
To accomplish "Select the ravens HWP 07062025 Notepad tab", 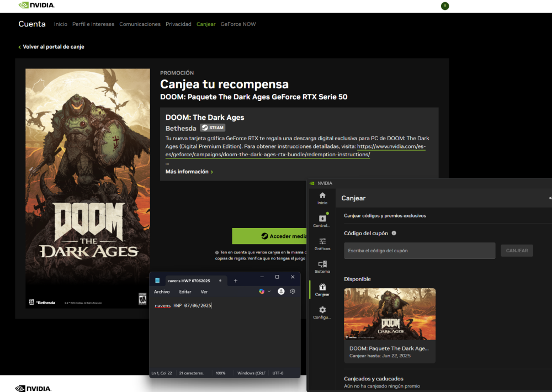I will click(189, 280).
